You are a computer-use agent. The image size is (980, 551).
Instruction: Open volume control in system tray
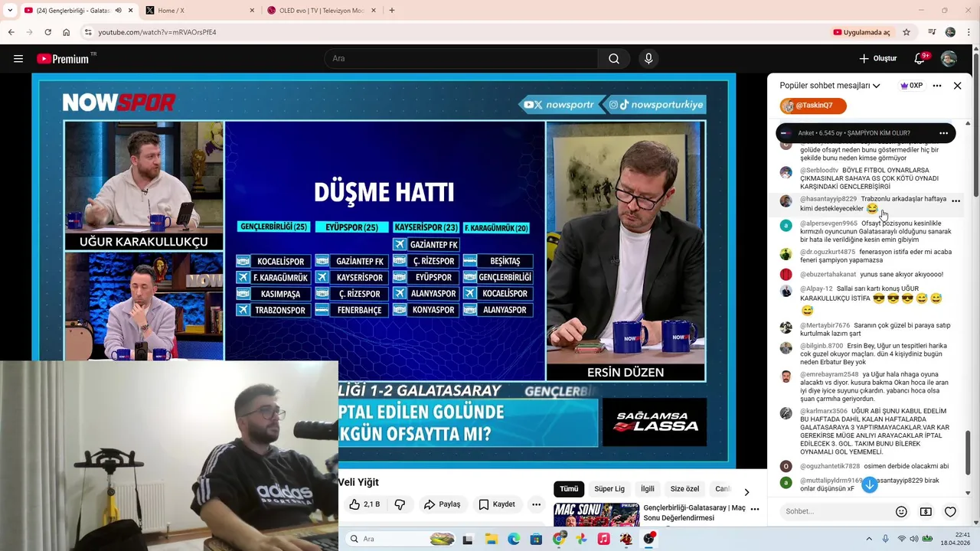coord(915,539)
